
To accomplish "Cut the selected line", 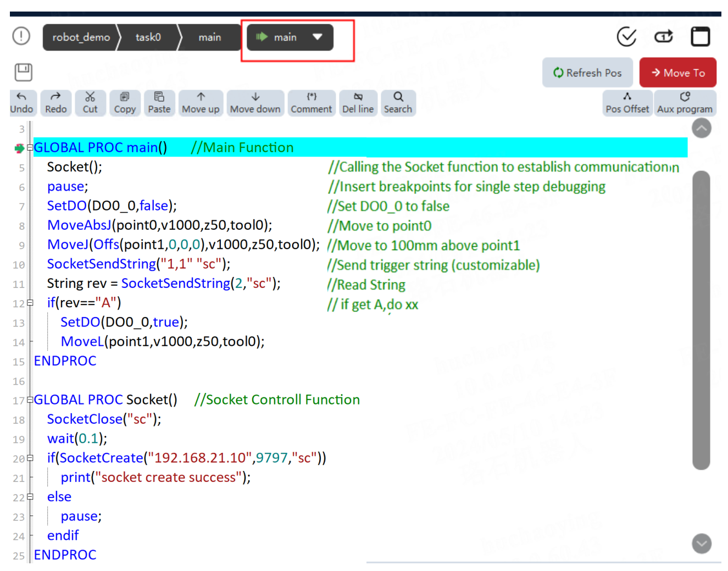I will pyautogui.click(x=90, y=103).
